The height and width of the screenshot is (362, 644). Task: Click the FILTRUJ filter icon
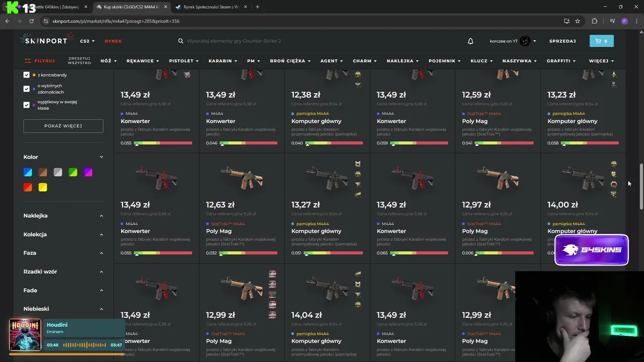[x=28, y=61]
